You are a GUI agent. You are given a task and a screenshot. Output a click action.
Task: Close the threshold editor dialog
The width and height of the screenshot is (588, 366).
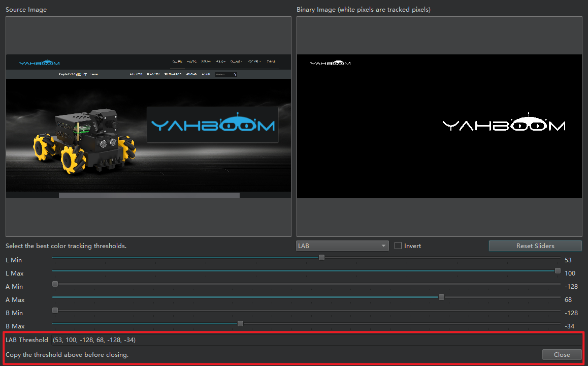tap(562, 354)
